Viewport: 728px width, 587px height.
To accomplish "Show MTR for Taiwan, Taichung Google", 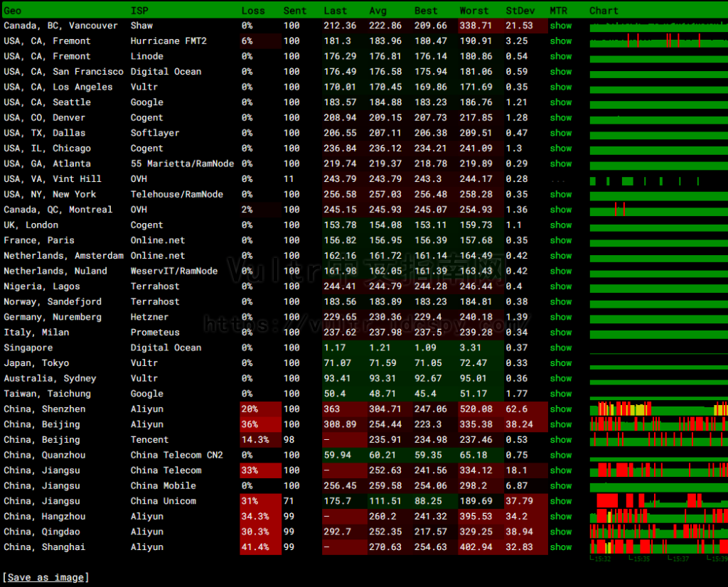I will [x=560, y=394].
